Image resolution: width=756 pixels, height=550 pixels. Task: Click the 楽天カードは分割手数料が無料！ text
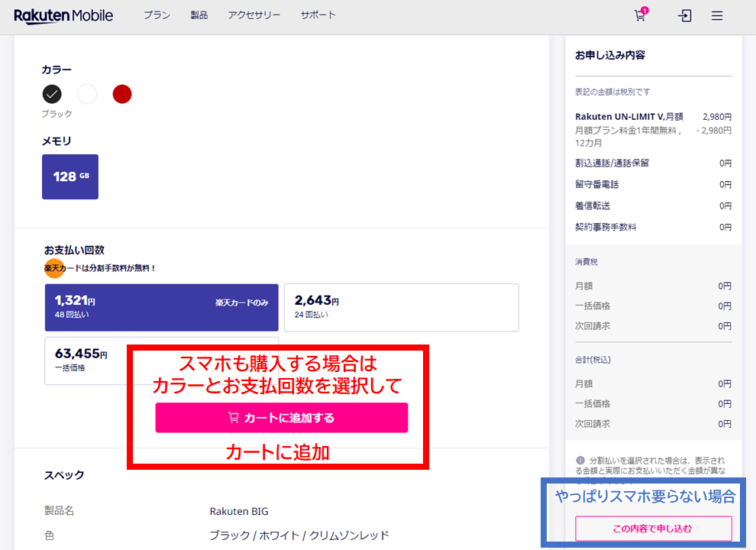click(100, 268)
